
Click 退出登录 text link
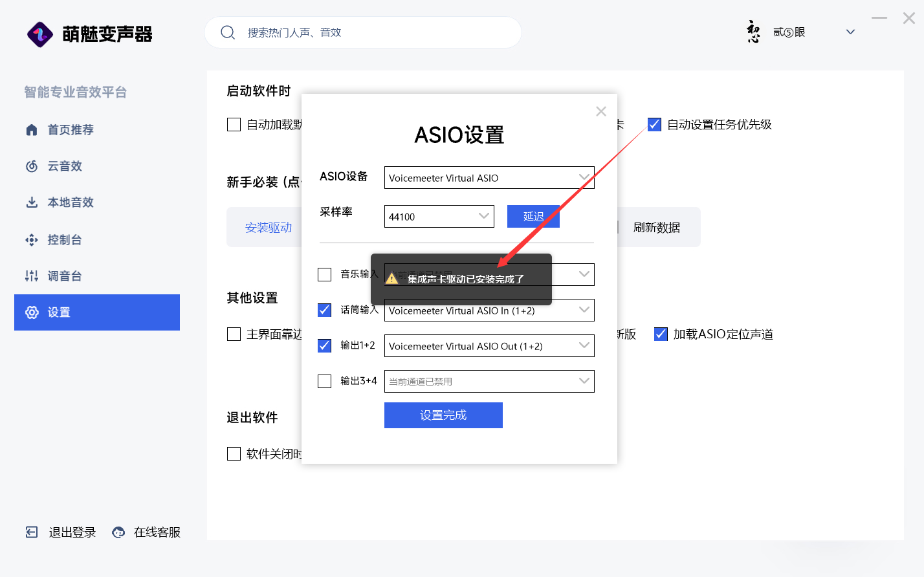click(72, 532)
